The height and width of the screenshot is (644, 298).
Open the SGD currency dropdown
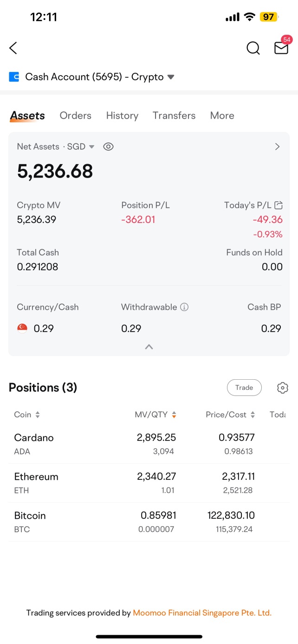coord(81,147)
